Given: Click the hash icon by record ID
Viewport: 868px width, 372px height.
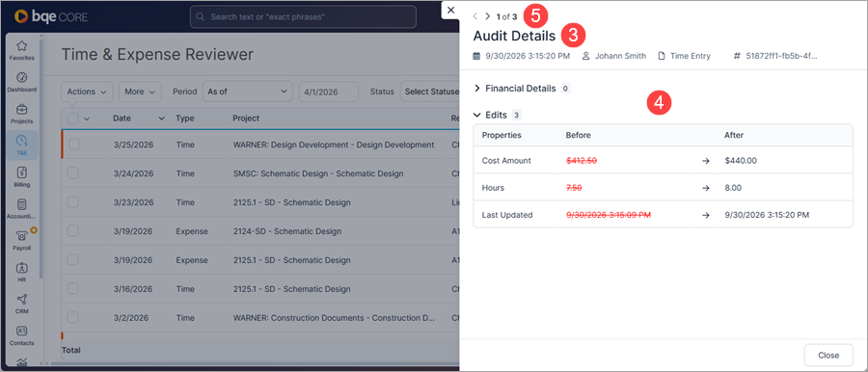Looking at the screenshot, I should coord(736,56).
